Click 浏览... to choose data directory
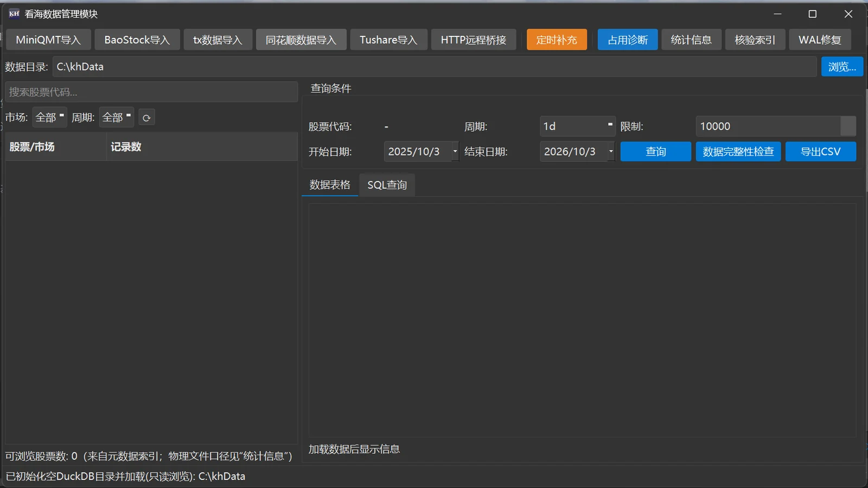868x488 pixels. pos(842,67)
